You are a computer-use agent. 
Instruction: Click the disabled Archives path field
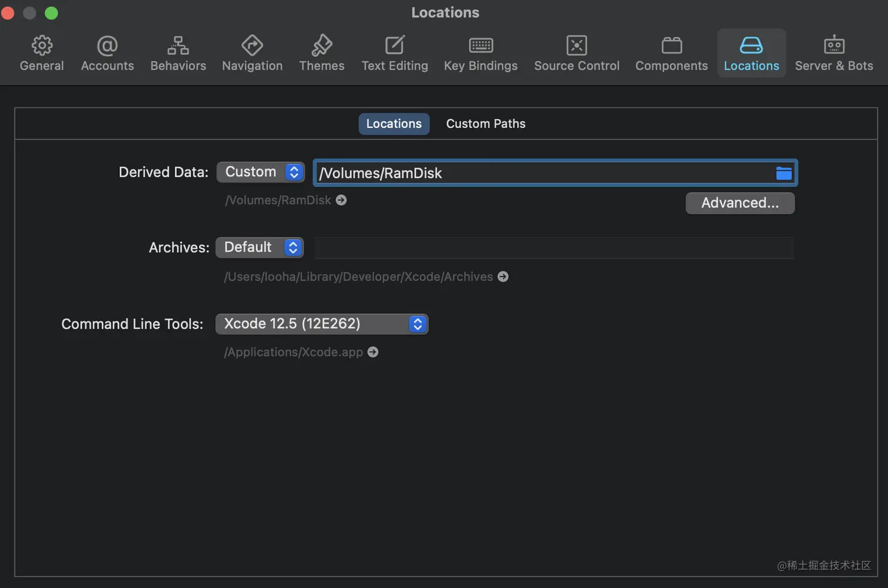click(554, 248)
